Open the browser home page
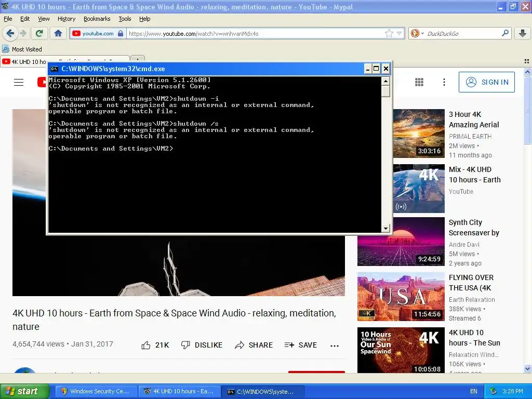532x399 pixels. click(x=58, y=33)
